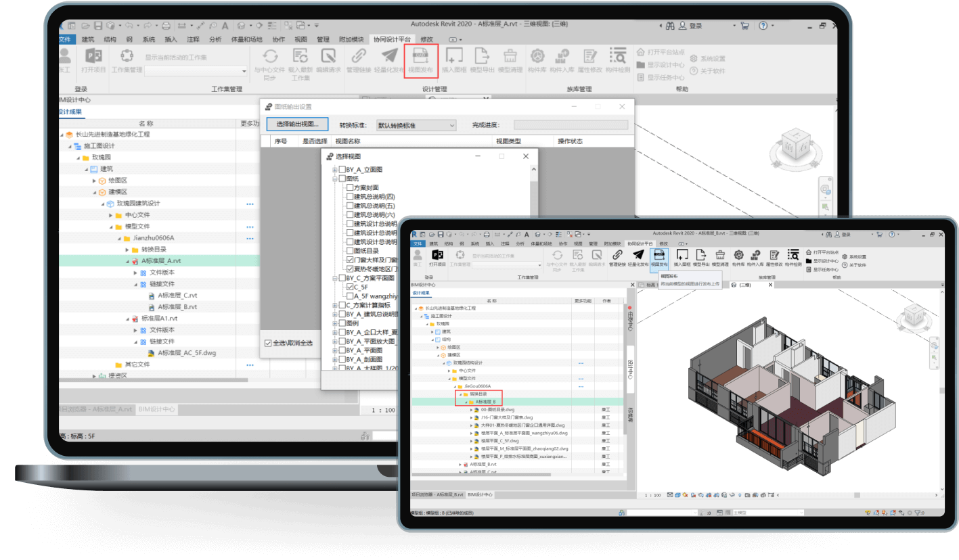Viewport: 959px width, 560px height.
Task: Click 完成进度 progress bar in 图纸输出设置
Action: tap(571, 125)
